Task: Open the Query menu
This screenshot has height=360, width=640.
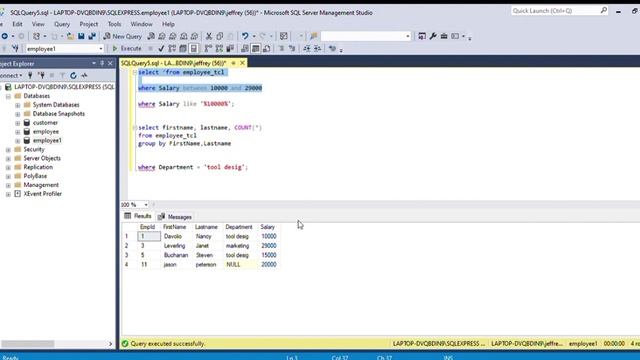Action: pyautogui.click(x=62, y=24)
